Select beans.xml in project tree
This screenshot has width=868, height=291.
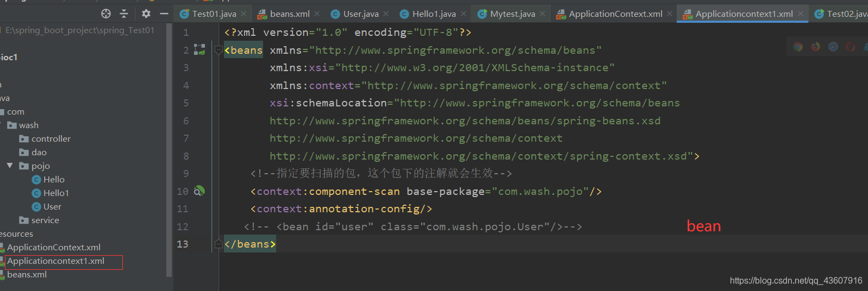pos(27,275)
